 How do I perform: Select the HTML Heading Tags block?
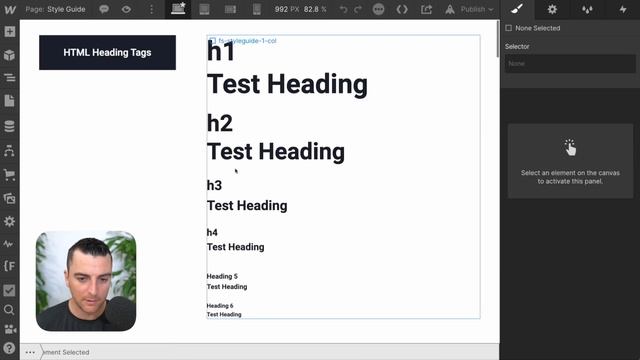pyautogui.click(x=107, y=53)
